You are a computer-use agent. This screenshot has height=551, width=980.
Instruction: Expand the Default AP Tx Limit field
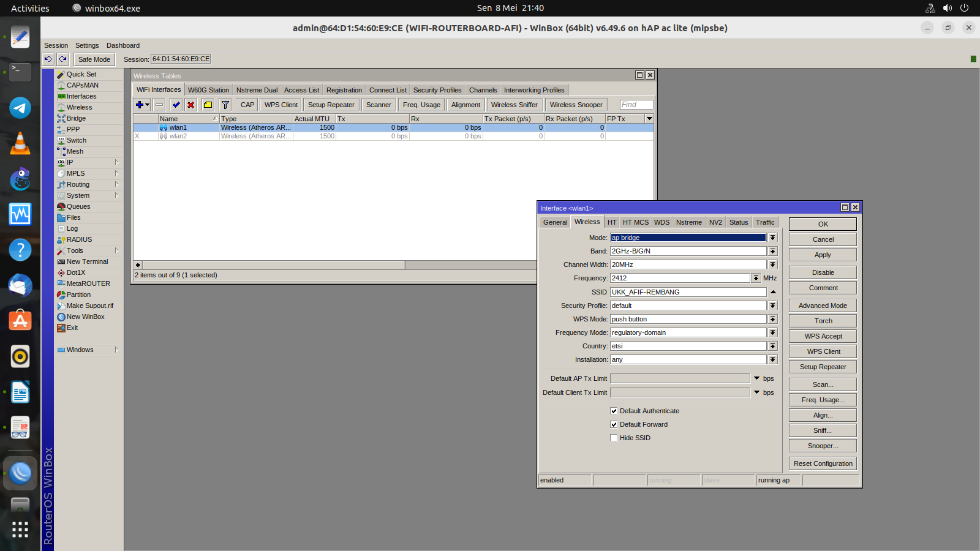coord(757,378)
